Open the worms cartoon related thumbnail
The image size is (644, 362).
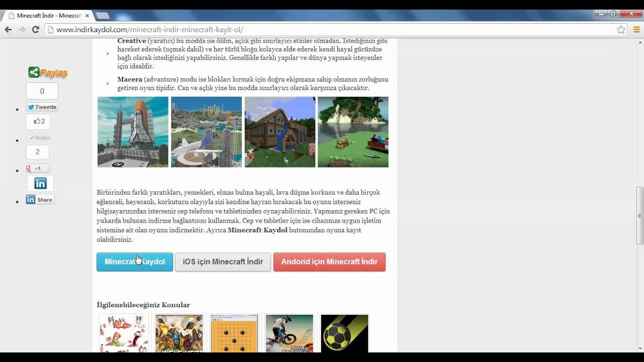pyautogui.click(x=124, y=333)
